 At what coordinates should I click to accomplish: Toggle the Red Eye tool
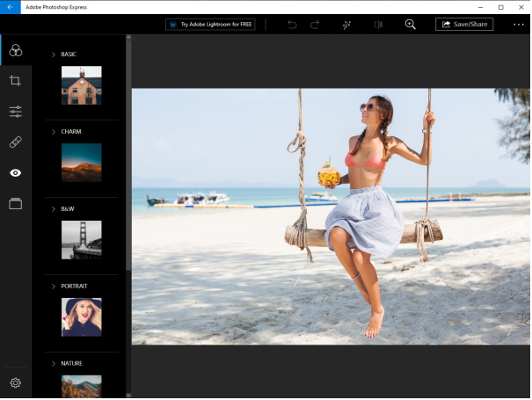point(15,172)
